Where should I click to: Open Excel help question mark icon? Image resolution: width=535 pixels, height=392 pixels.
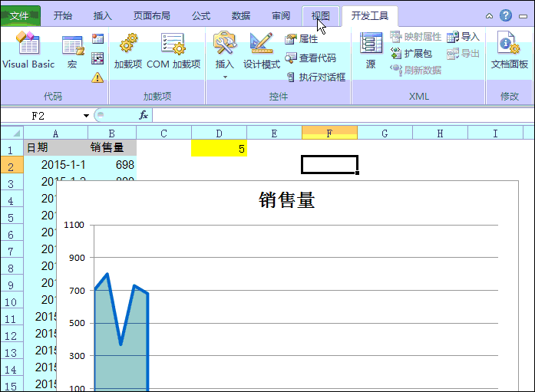(x=505, y=15)
